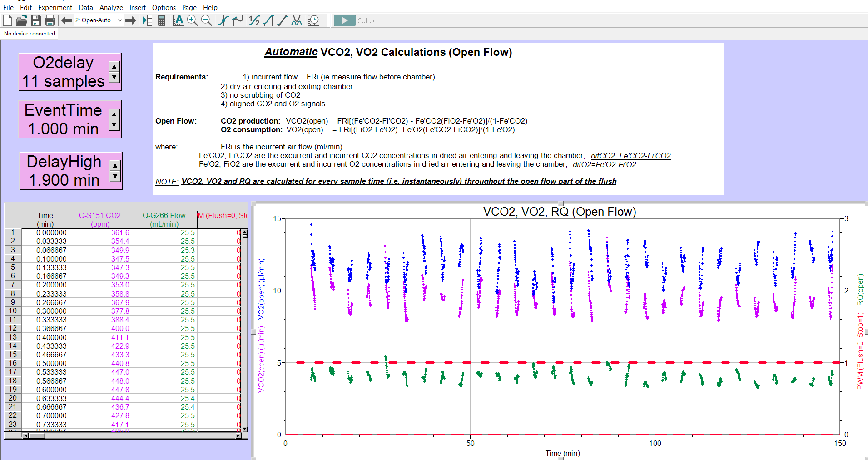The height and width of the screenshot is (460, 868).
Task: Decrease the EventTime value
Action: [x=114, y=125]
